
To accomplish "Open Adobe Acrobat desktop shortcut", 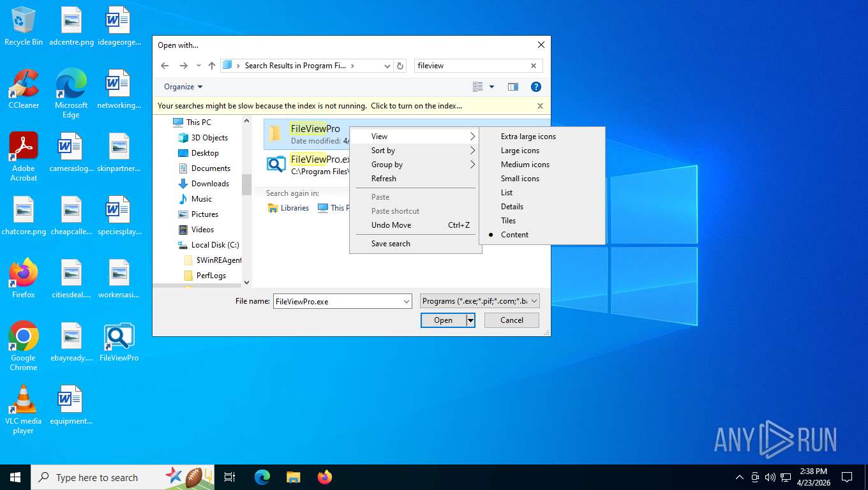I will click(24, 157).
